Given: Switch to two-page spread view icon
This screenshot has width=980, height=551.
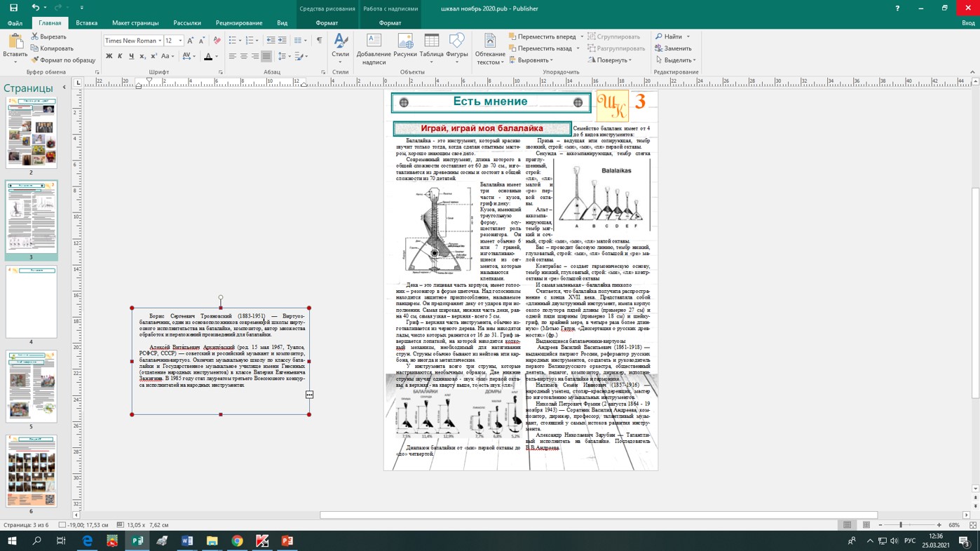Looking at the screenshot, I should click(866, 525).
